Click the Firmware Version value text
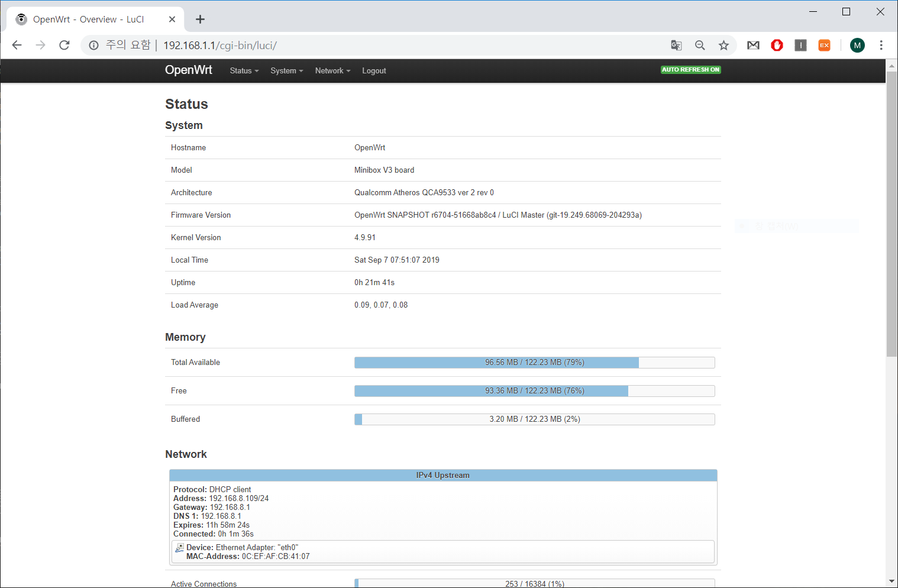 pos(498,215)
